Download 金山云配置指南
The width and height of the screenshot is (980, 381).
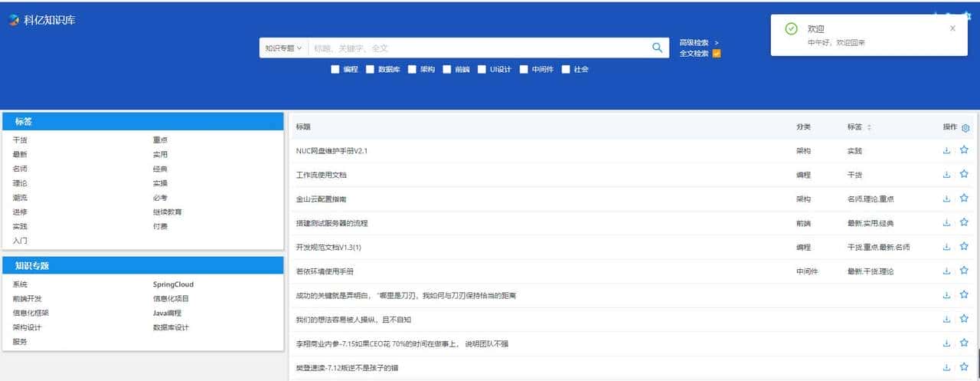947,199
